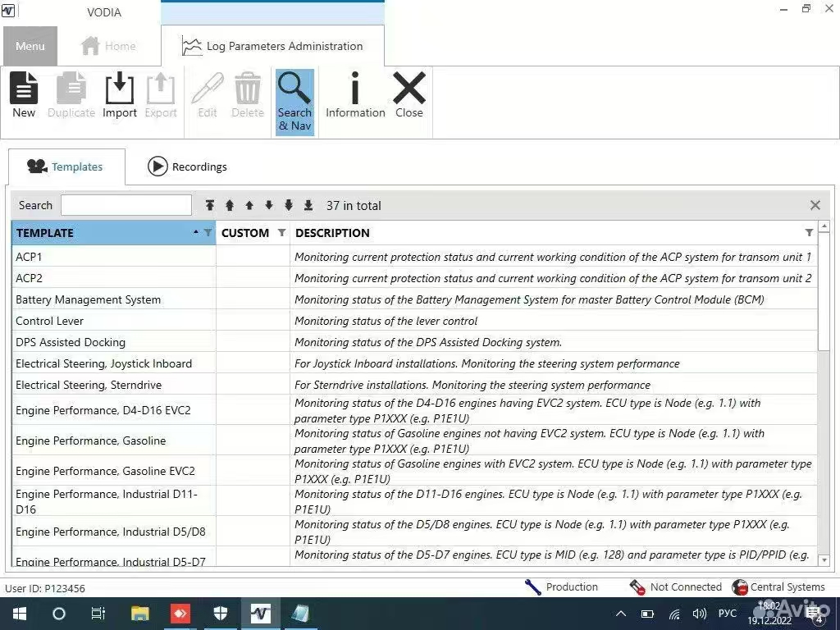This screenshot has height=630, width=840.
Task: Click the Delete trash icon
Action: 248,95
